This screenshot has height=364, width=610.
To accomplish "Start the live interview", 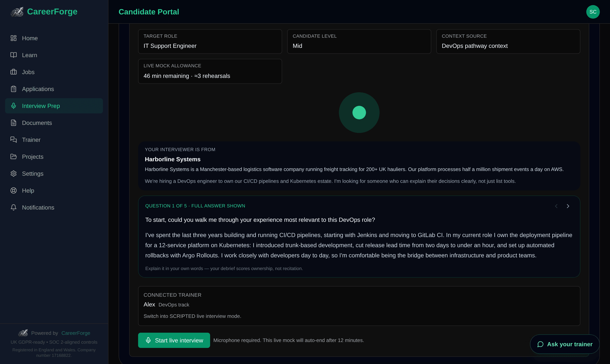I will [x=174, y=340].
